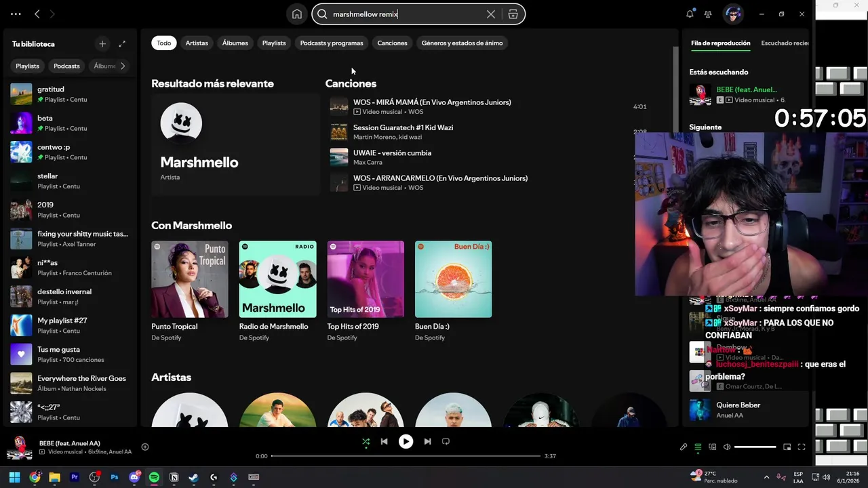The height and width of the screenshot is (488, 868).
Task: Open the Windows Start menu
Action: click(14, 477)
